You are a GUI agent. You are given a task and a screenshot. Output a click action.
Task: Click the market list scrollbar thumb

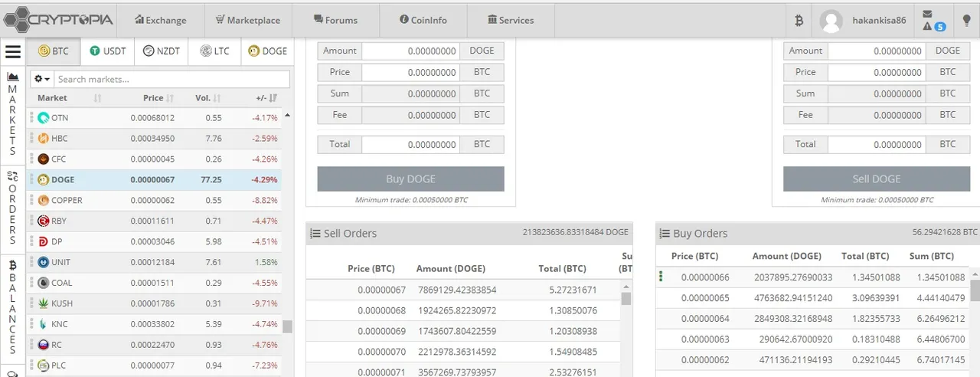287,327
